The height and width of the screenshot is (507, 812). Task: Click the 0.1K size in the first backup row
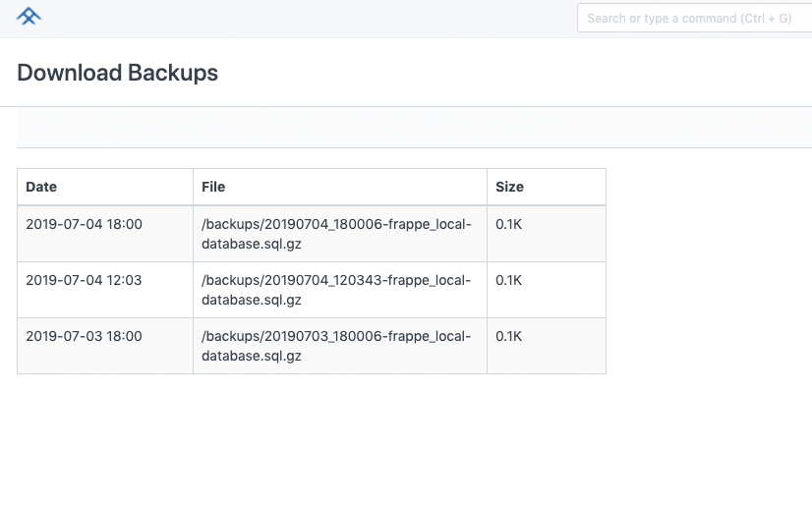click(x=508, y=225)
